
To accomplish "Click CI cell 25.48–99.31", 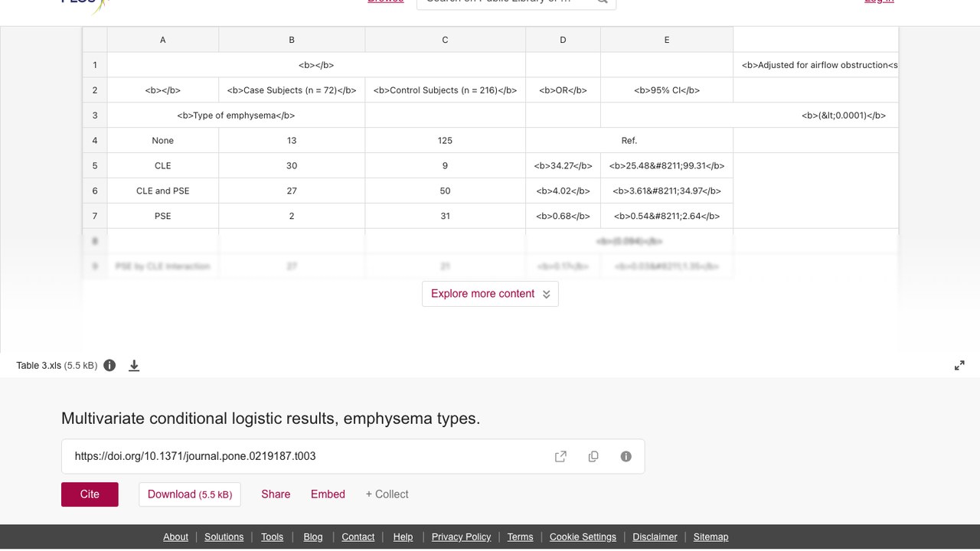I will click(667, 166).
